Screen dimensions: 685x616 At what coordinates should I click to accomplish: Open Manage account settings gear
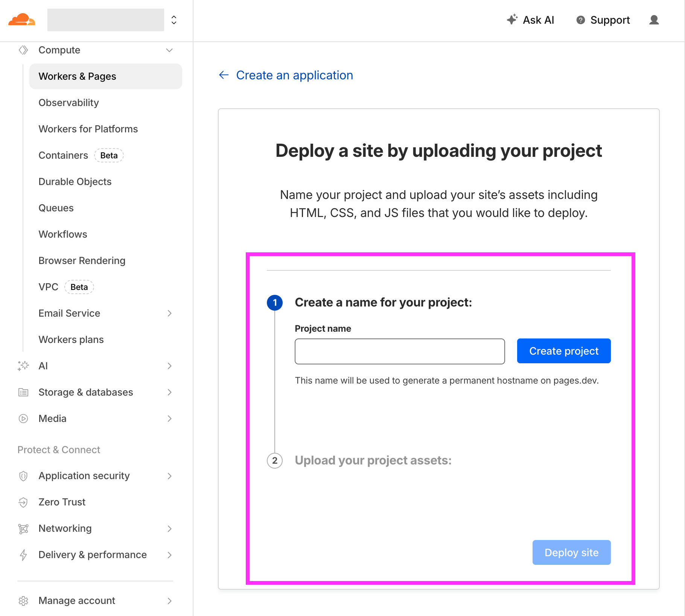[x=23, y=601]
